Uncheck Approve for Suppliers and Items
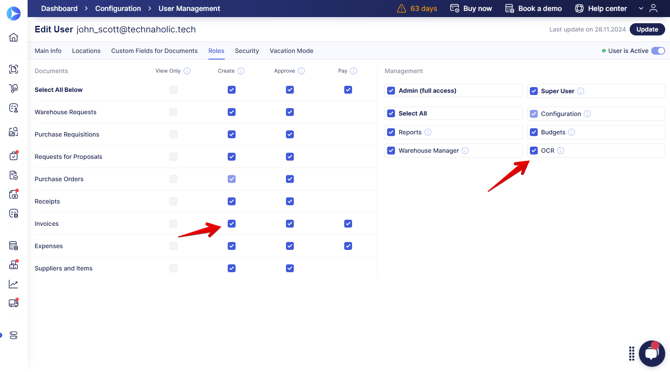The width and height of the screenshot is (670, 372). 290,268
